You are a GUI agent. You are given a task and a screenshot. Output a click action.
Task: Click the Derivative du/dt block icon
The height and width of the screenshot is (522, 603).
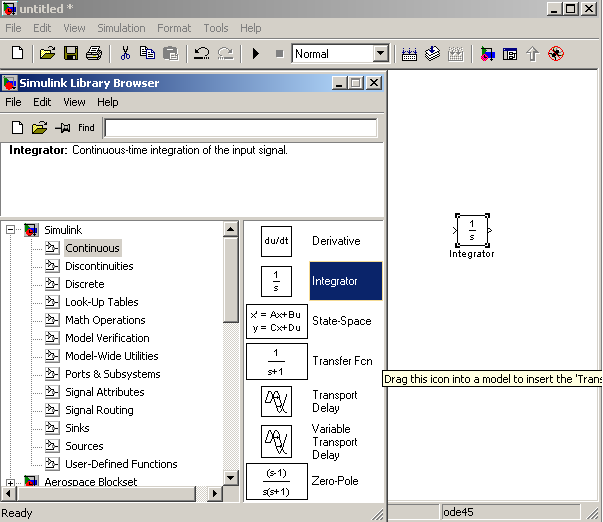click(276, 241)
